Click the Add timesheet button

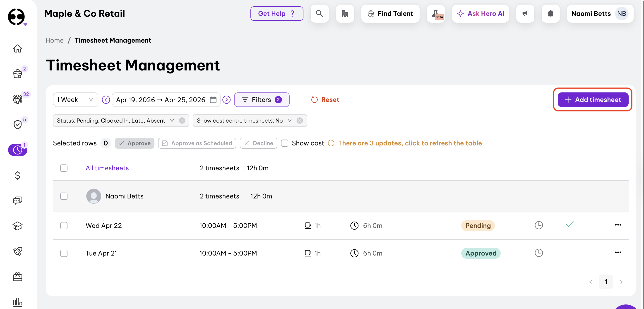[x=593, y=100]
